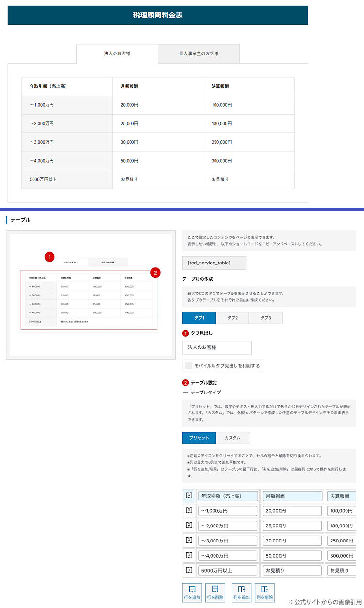This screenshot has width=364, height=608.
Task: Edit cell ～4,000万円 in editor
Action: click(x=228, y=555)
